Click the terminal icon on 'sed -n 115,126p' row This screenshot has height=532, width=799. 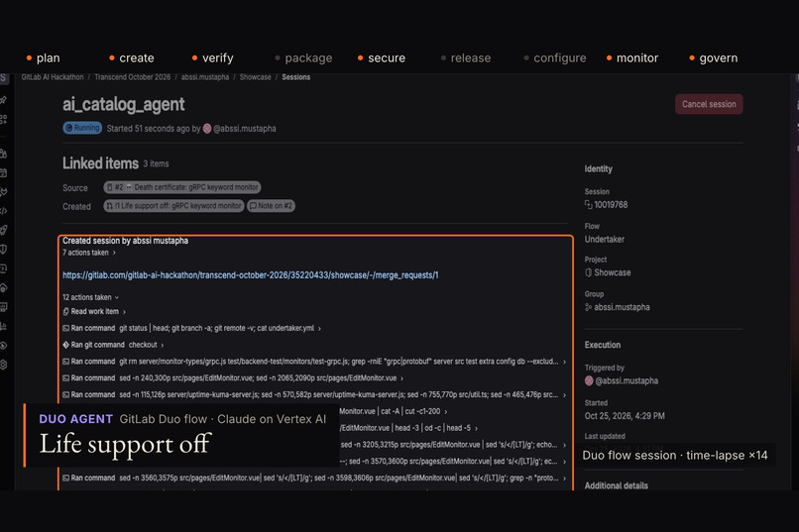tap(65, 394)
